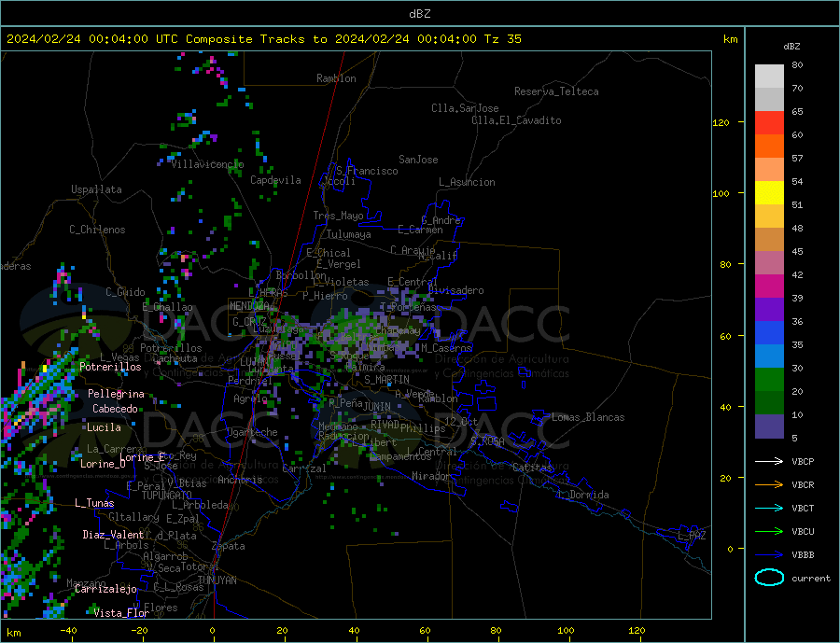Click the S_MARTIN label on the map

coord(386,380)
